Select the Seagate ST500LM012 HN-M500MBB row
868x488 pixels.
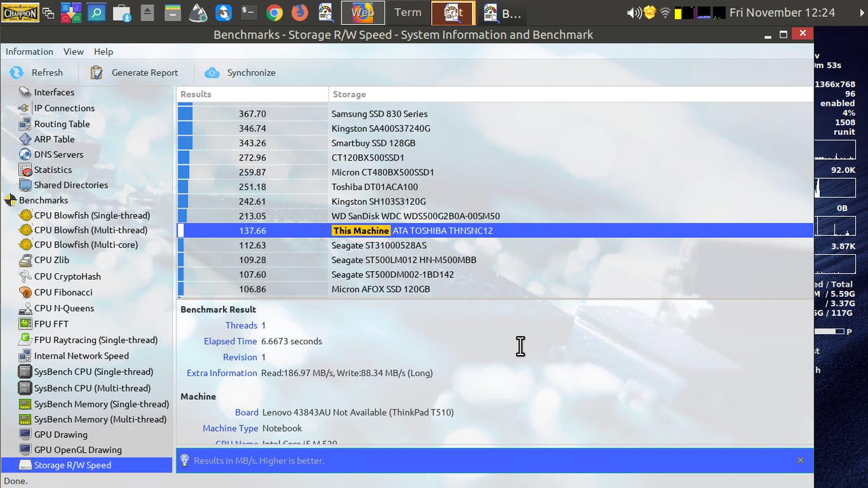pyautogui.click(x=495, y=260)
